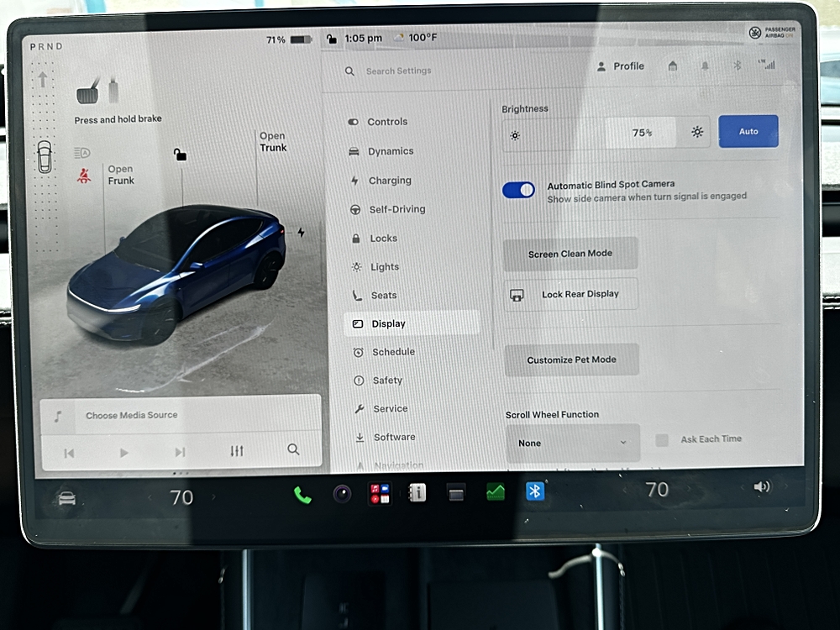Open Safety settings section
The width and height of the screenshot is (840, 630).
coord(378,381)
